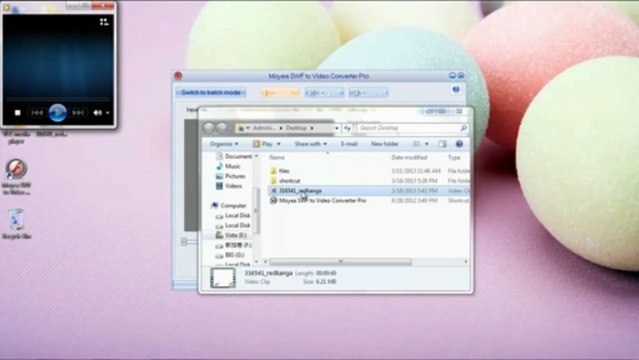The image size is (639, 360).
Task: Click the Desktop breadcrumb in address bar
Action: 296,128
